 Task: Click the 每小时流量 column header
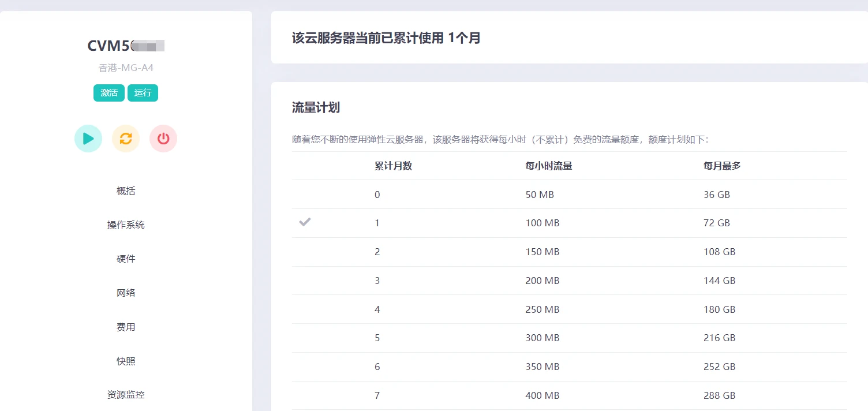(x=548, y=166)
